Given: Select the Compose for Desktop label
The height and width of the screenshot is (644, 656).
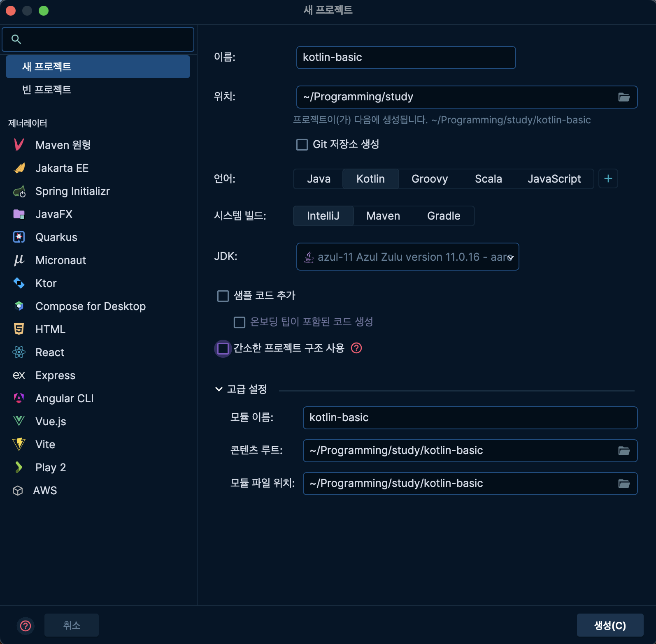Looking at the screenshot, I should tap(91, 306).
